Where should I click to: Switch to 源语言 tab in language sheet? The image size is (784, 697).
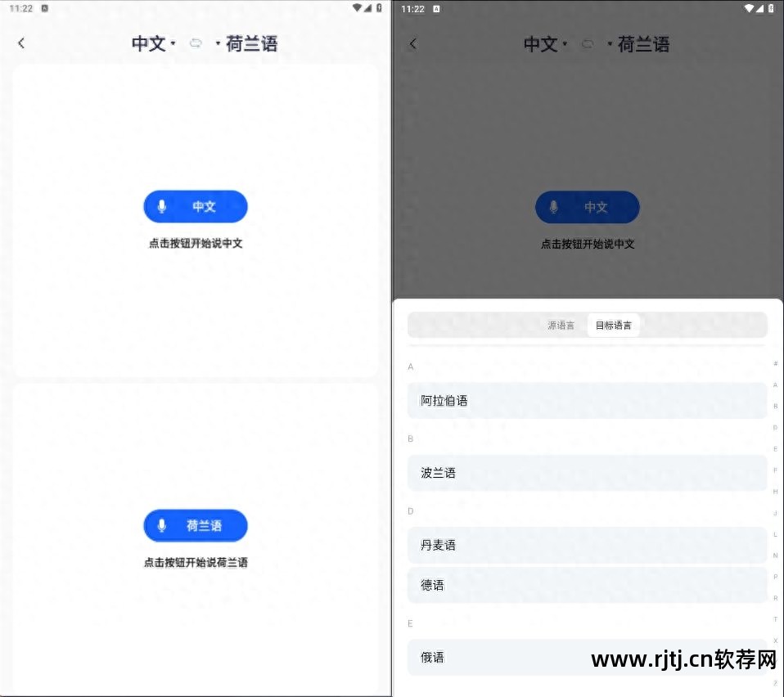coord(561,326)
